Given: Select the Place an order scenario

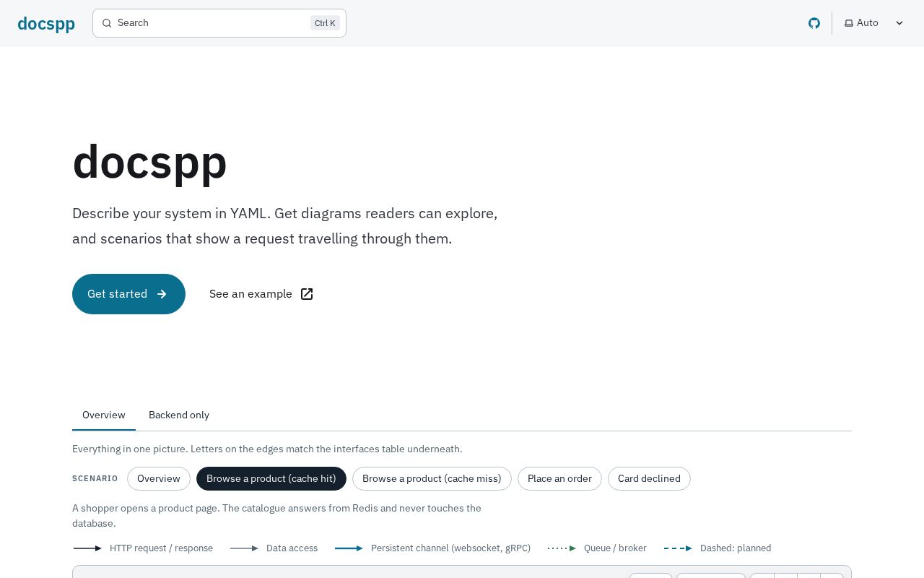Looking at the screenshot, I should 559,478.
